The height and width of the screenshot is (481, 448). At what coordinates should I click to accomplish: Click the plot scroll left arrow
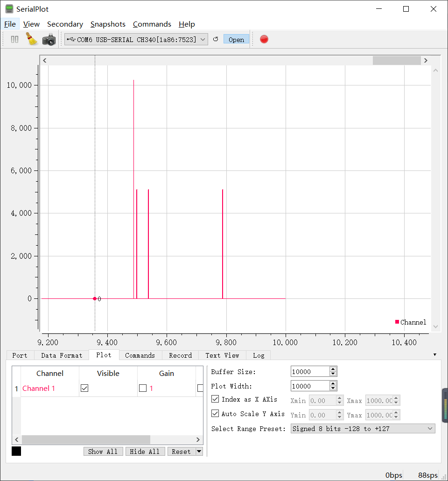pos(45,60)
